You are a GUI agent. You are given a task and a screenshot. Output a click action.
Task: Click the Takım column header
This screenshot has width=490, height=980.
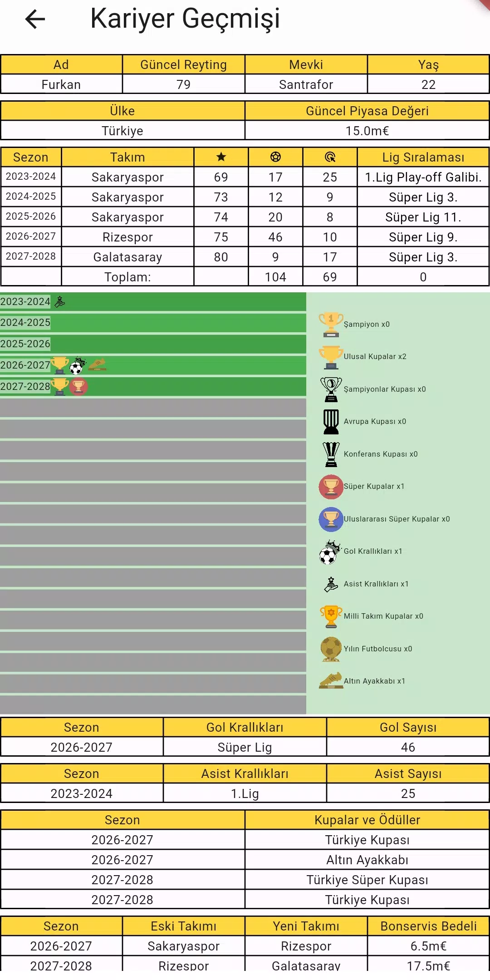tap(127, 158)
